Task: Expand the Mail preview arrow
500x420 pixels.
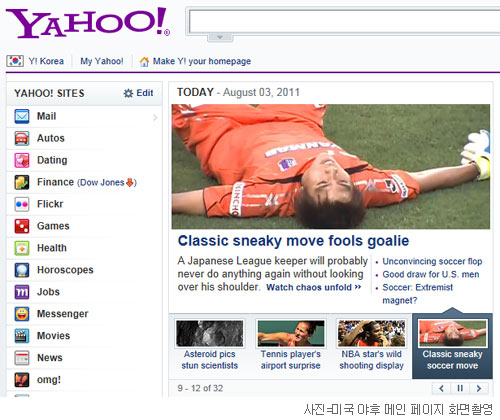Action: pyautogui.click(x=155, y=117)
